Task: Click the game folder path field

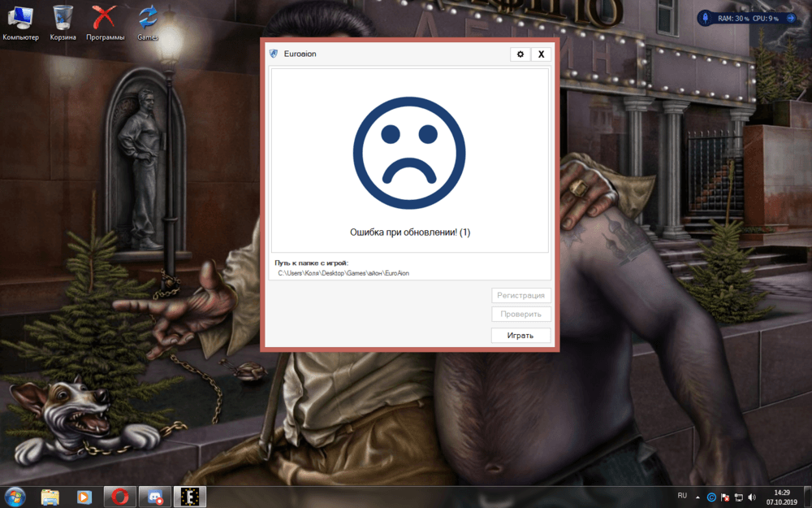Action: pyautogui.click(x=410, y=273)
